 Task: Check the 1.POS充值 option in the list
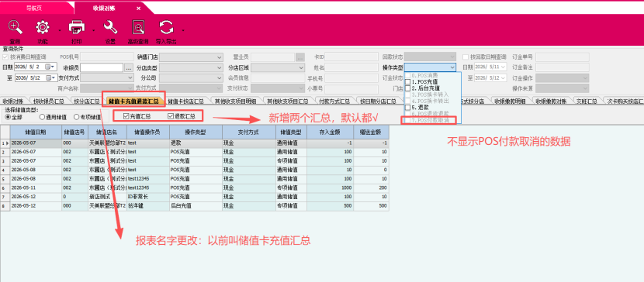408,82
